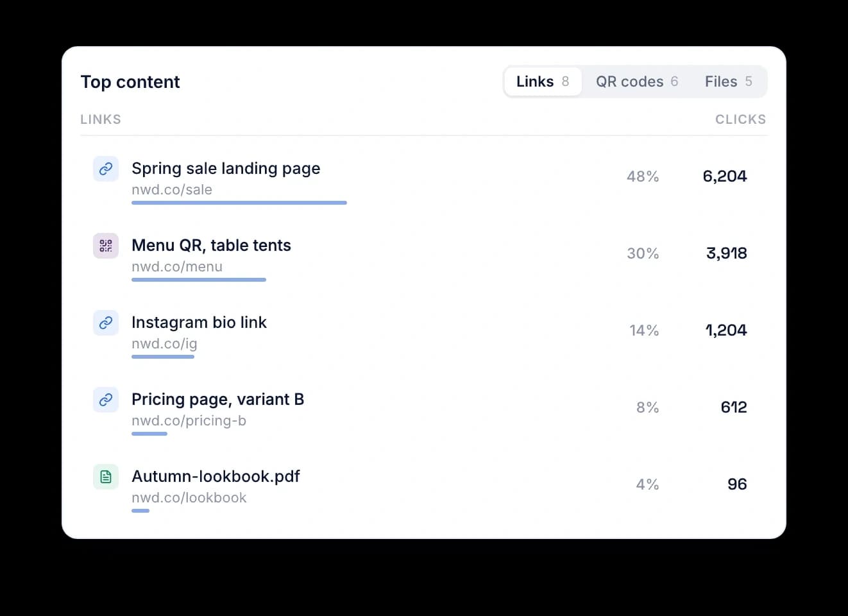Open the Spring sale landing page entry
Image resolution: width=848 pixels, height=616 pixels.
pos(226,168)
